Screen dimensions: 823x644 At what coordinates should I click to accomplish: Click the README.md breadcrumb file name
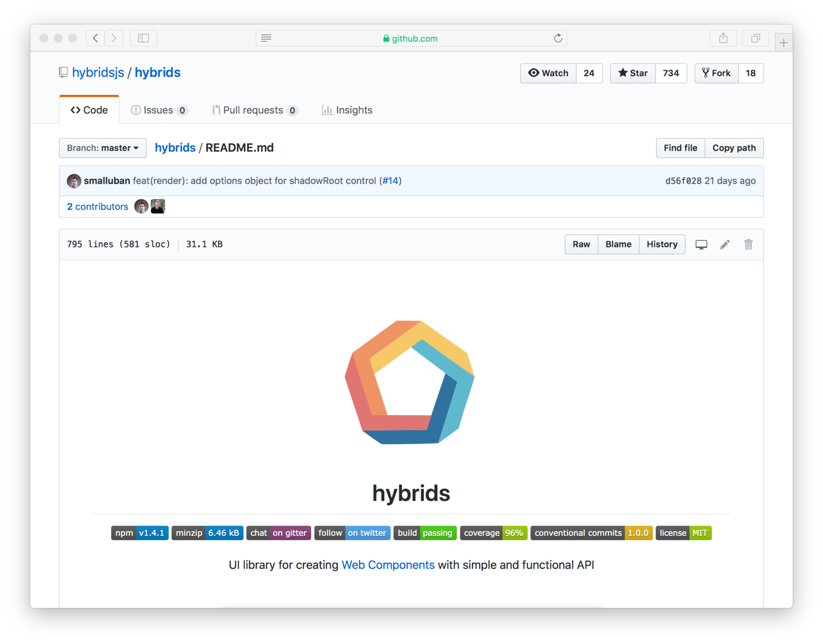240,148
